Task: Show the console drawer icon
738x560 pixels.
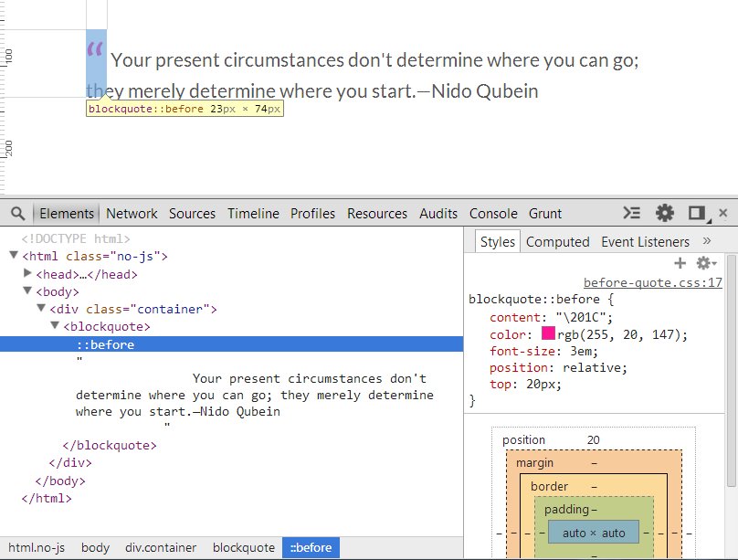Action: tap(632, 213)
